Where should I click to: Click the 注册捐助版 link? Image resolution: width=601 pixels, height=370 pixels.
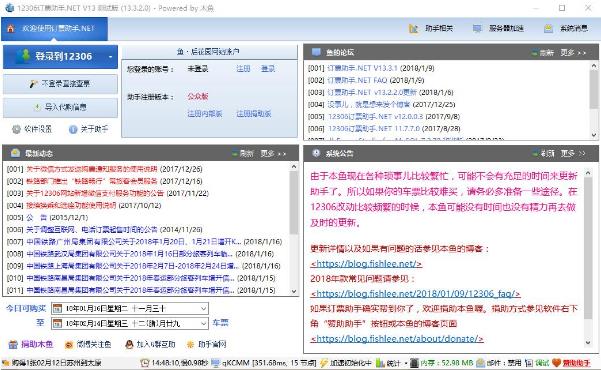click(x=254, y=113)
